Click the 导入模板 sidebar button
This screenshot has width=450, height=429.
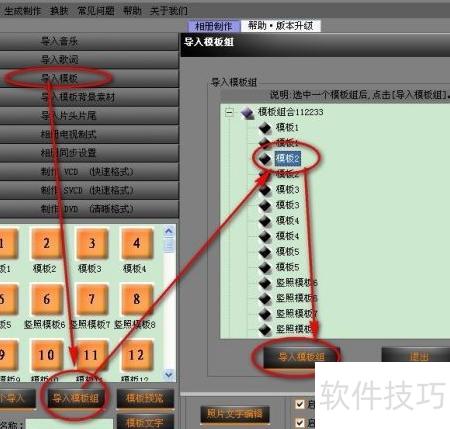pyautogui.click(x=89, y=78)
